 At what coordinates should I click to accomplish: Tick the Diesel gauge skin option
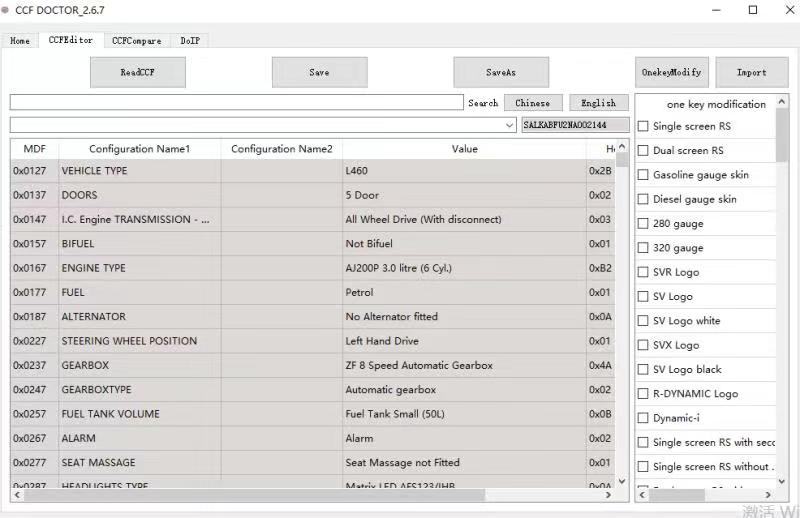pos(643,199)
